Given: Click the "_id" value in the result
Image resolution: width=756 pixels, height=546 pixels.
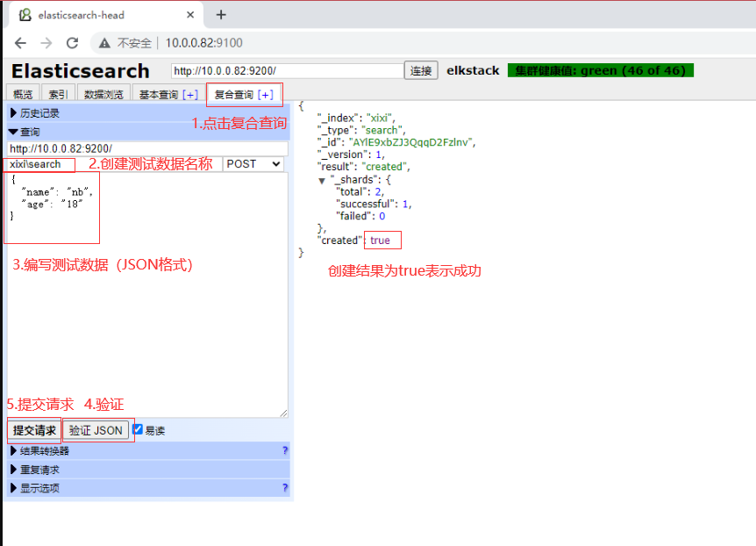Looking at the screenshot, I should [410, 142].
